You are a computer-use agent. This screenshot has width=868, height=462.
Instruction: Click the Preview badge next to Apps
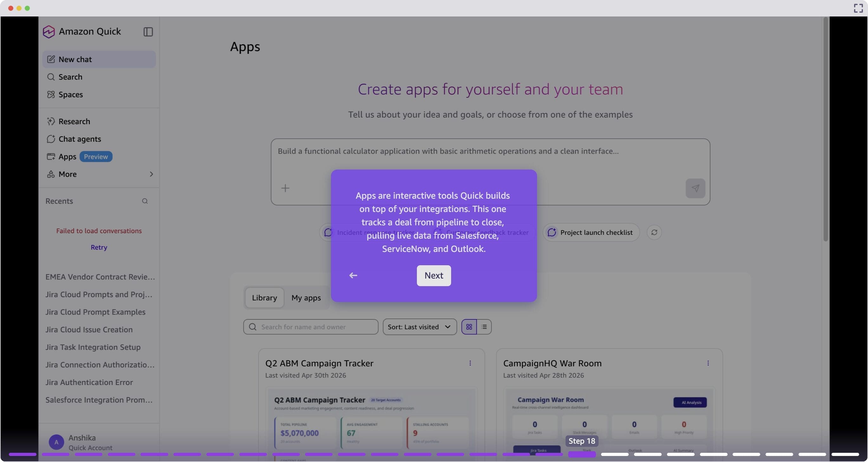point(96,157)
